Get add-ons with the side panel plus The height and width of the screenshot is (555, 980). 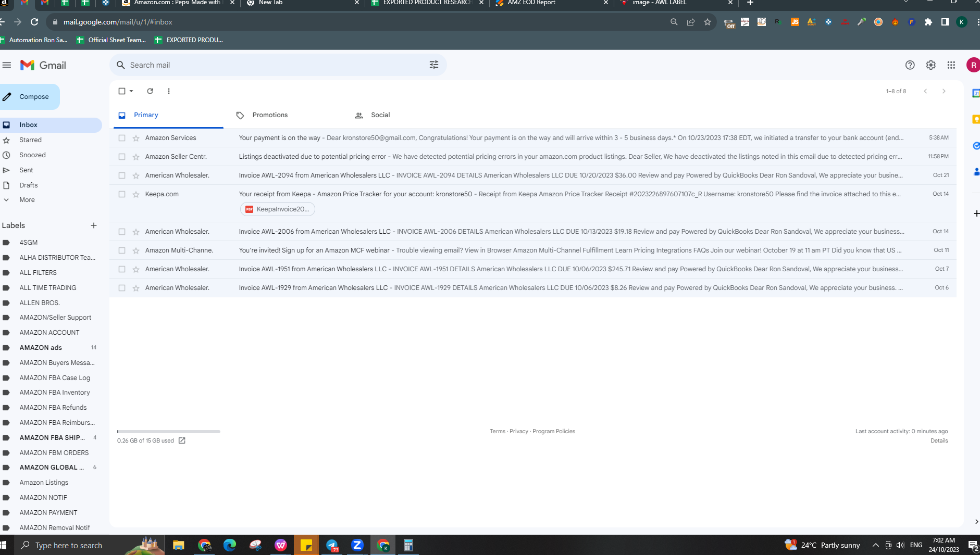click(x=976, y=213)
